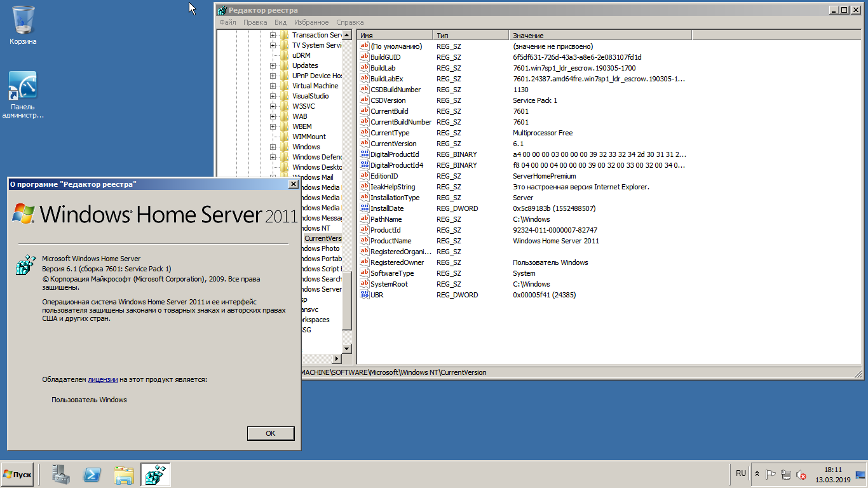Click the RU language indicator
The image size is (868, 488).
(741, 473)
